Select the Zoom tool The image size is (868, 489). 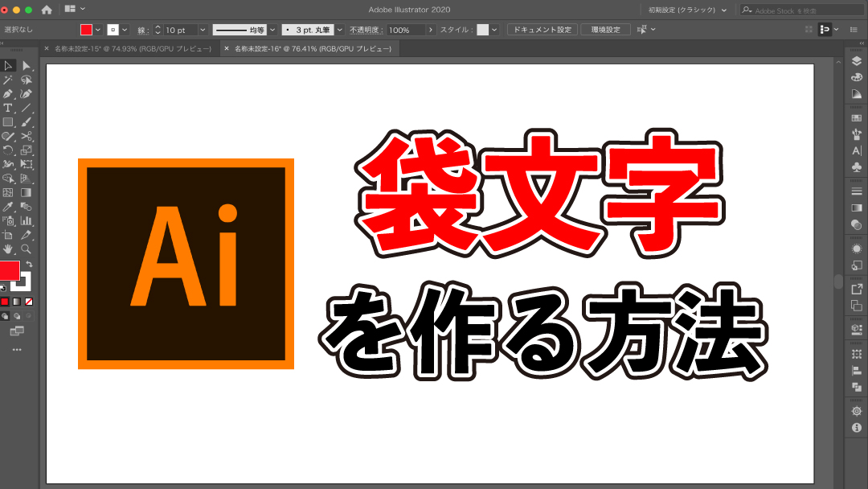pos(26,249)
